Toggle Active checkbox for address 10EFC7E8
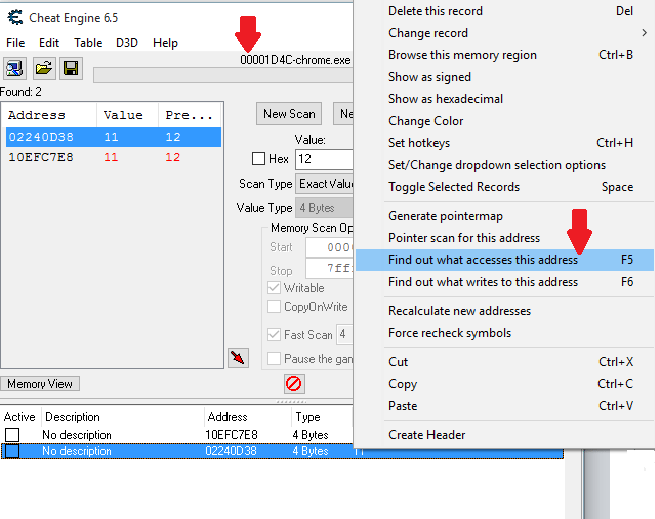 click(x=12, y=435)
